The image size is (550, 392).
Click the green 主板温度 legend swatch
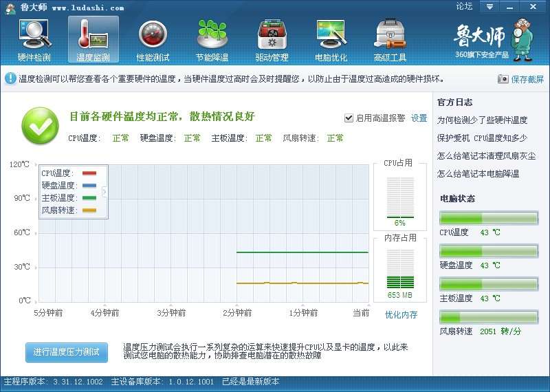click(89, 198)
